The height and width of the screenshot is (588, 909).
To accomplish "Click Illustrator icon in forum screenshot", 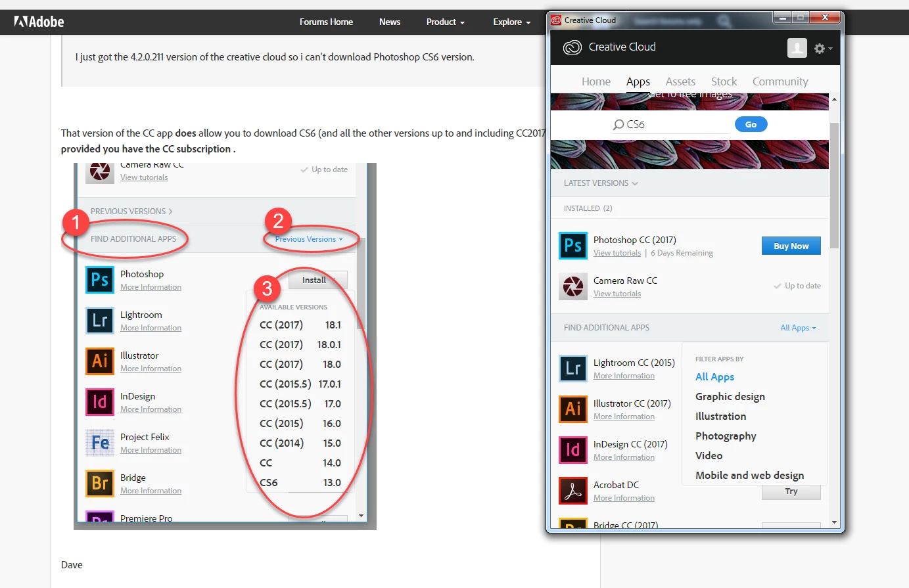I will coord(100,361).
